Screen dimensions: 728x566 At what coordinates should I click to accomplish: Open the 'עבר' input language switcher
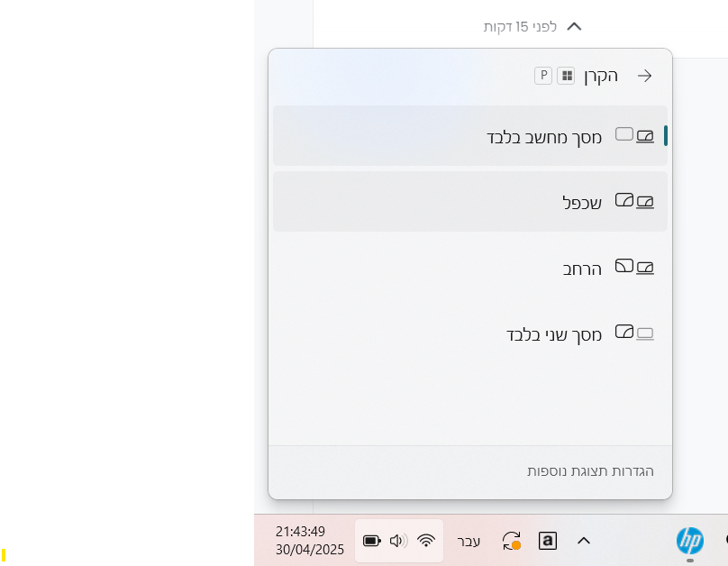click(469, 541)
